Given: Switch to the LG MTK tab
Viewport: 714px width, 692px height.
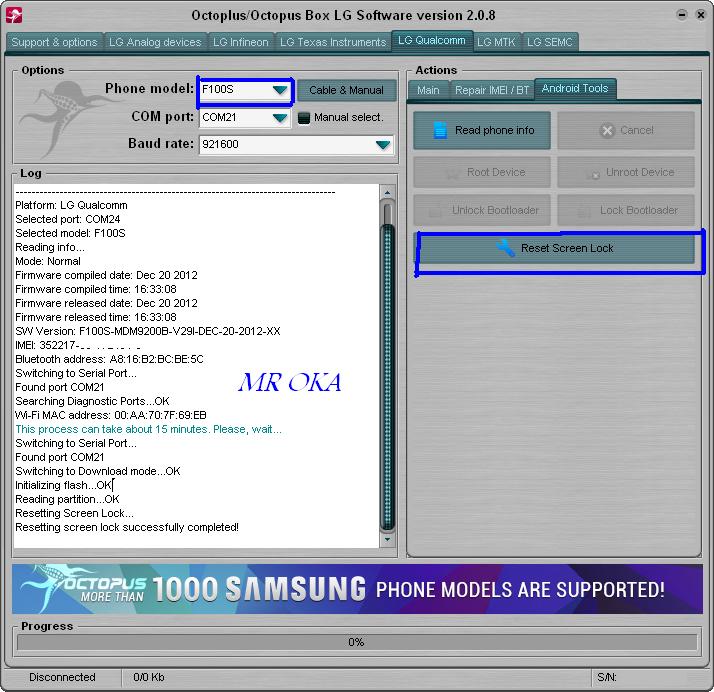Looking at the screenshot, I should pos(496,42).
